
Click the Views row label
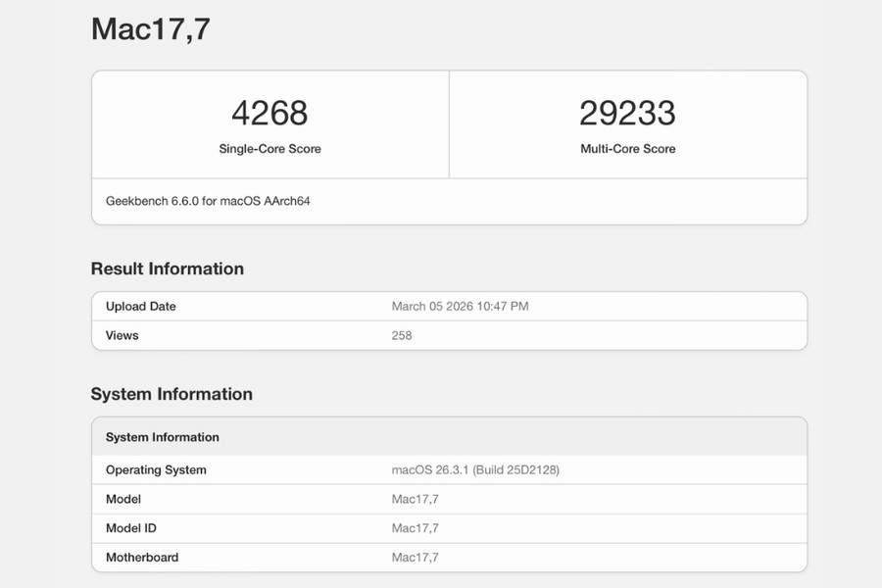click(122, 336)
